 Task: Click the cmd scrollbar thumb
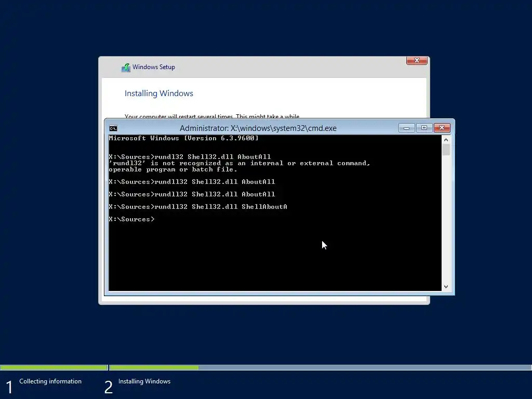(x=446, y=150)
